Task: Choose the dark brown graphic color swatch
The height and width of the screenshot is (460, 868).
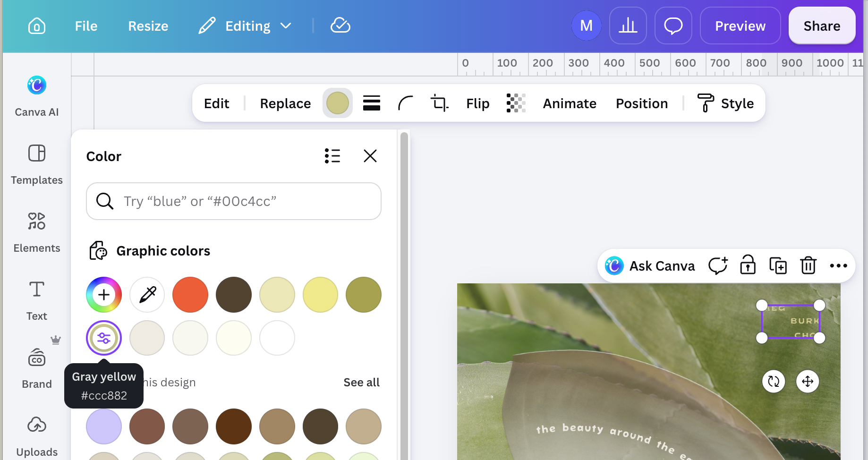Action: (x=234, y=295)
